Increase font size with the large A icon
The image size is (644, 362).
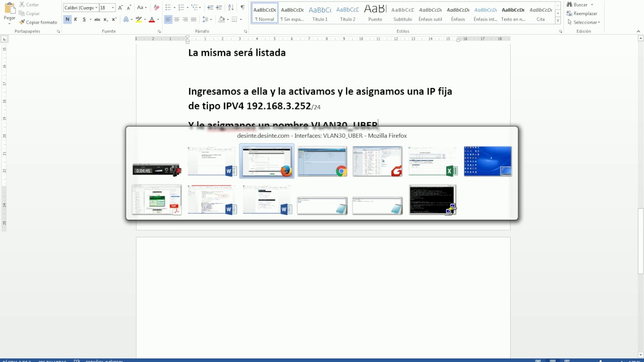tap(121, 8)
